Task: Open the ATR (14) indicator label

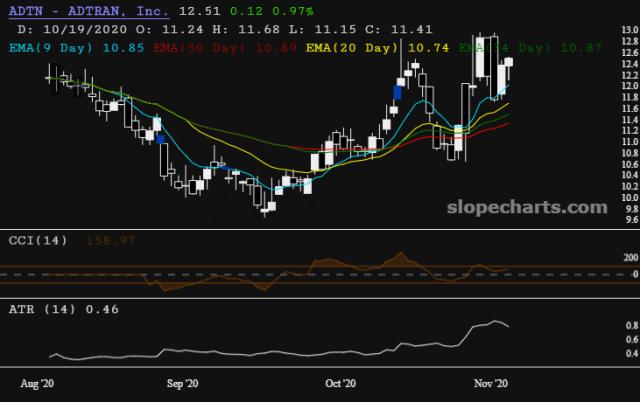Action: tap(39, 309)
